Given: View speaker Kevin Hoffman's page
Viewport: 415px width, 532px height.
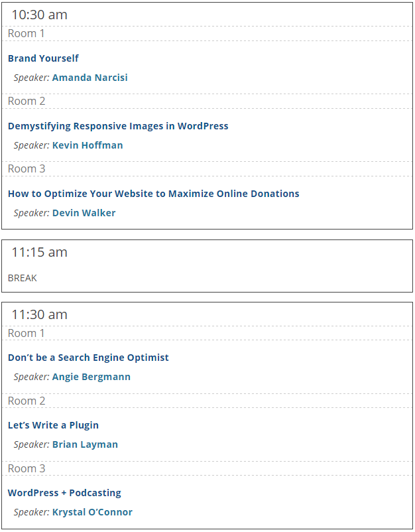Looking at the screenshot, I should pyautogui.click(x=88, y=145).
